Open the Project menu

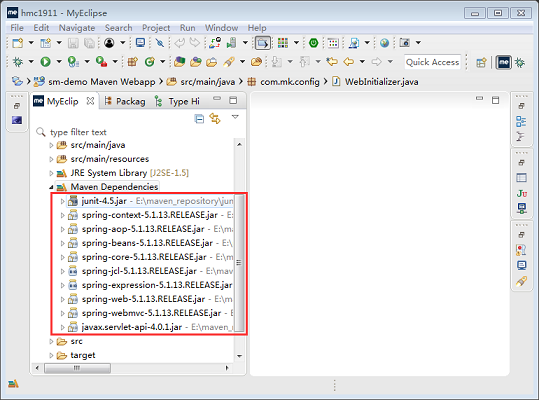coord(156,28)
